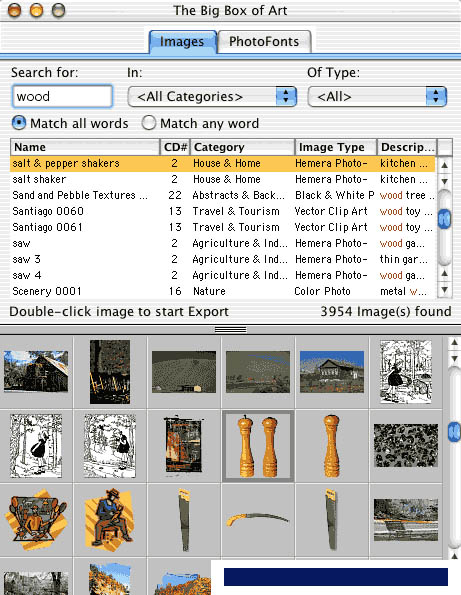Select Match all words option
Viewport: 461px width, 595px height.
click(70, 123)
